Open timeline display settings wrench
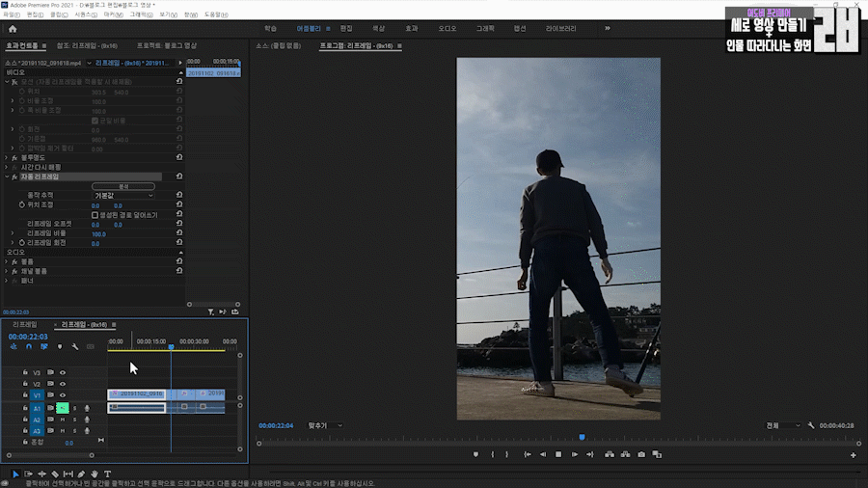This screenshot has width=868, height=488. [74, 346]
